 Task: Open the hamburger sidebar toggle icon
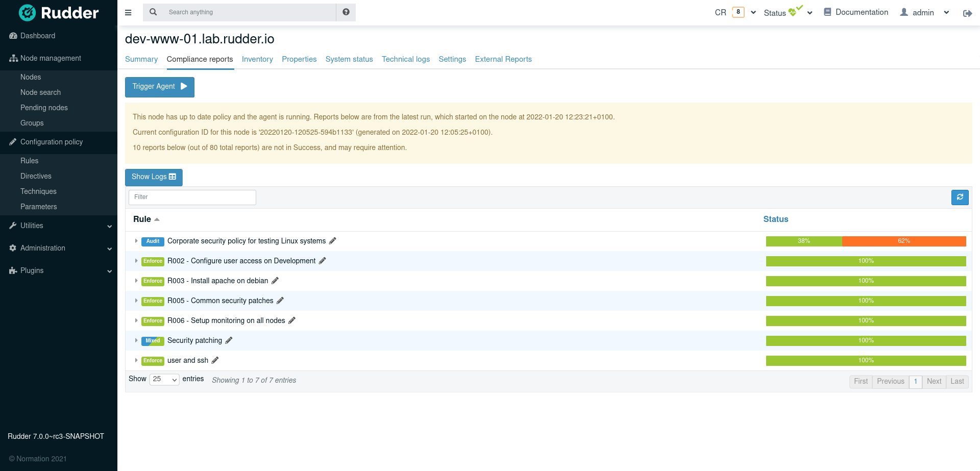point(128,12)
